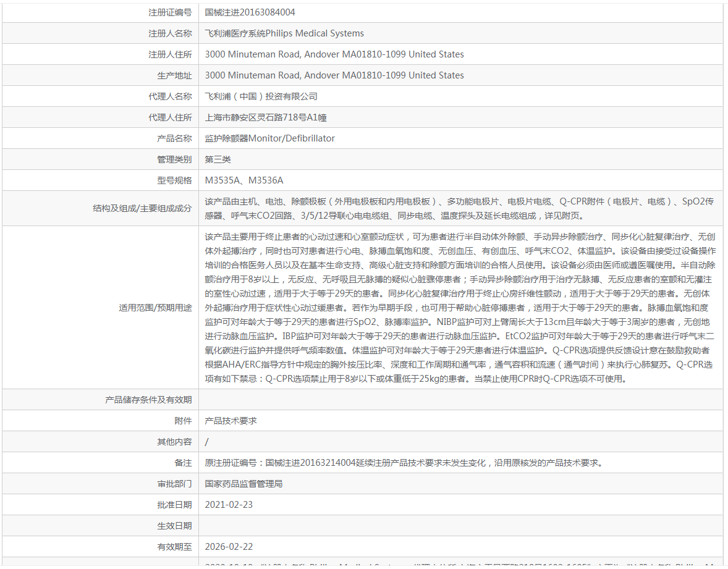Click the 生效日期 label

(174, 526)
